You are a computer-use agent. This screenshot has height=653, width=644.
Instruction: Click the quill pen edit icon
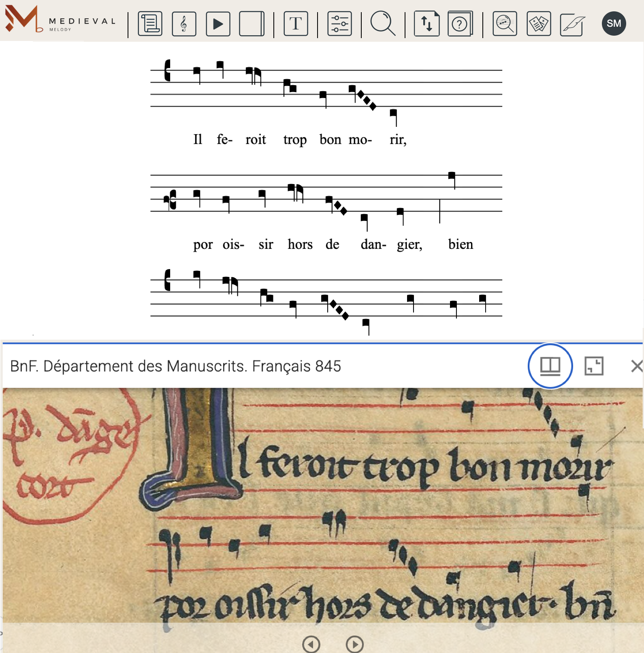[x=572, y=24]
